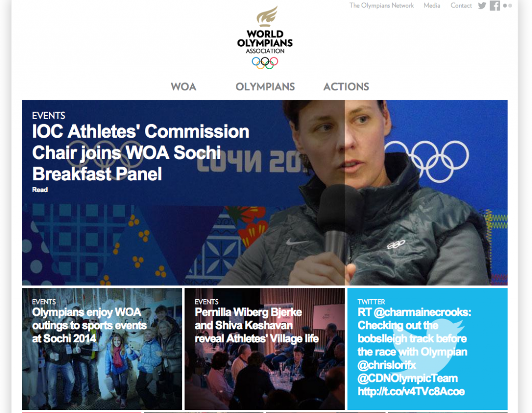Open the t.co link in the tweet
532x413 pixels.
pos(411,391)
